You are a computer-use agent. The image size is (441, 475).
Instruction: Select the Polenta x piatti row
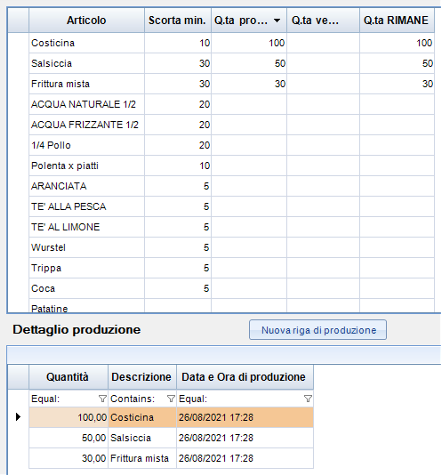coord(231,166)
